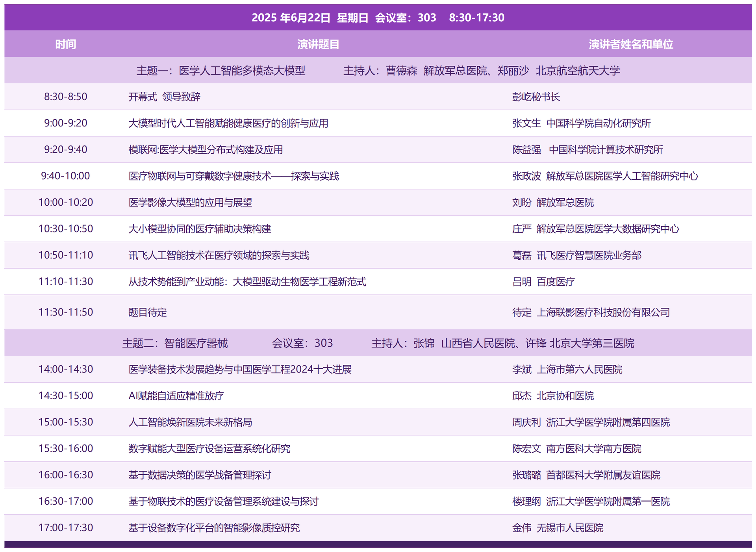Click the header '2025 年6月22日 星期日 会议室：303'
The image size is (756, 552).
click(x=344, y=17)
